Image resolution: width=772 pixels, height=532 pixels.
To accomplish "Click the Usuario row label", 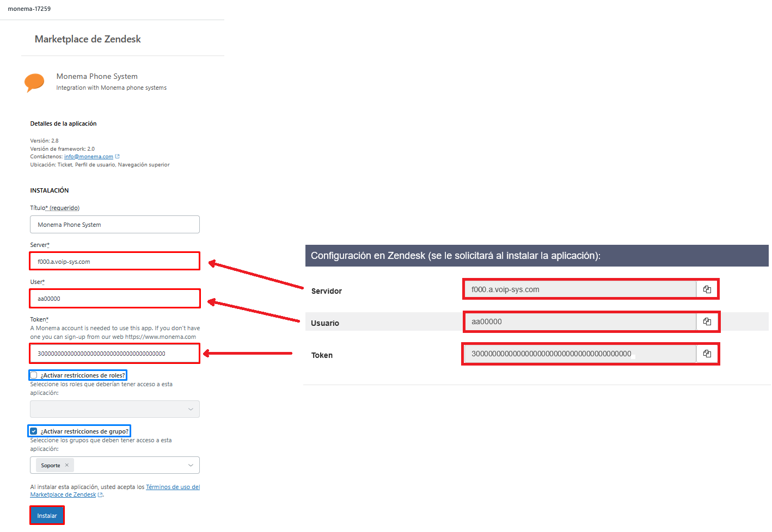I will 325,323.
